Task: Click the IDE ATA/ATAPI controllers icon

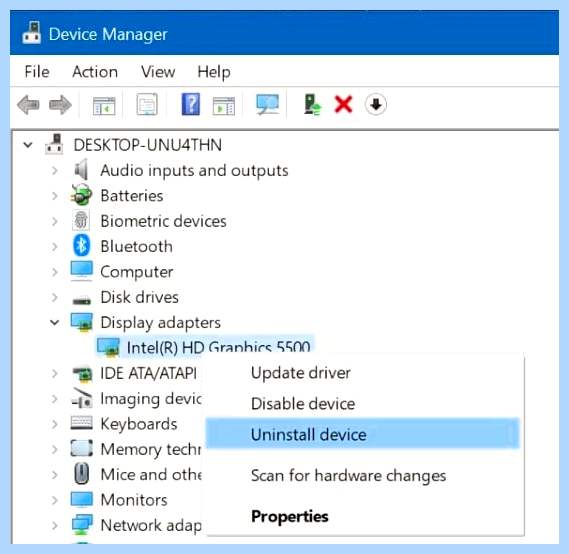Action: (x=82, y=374)
